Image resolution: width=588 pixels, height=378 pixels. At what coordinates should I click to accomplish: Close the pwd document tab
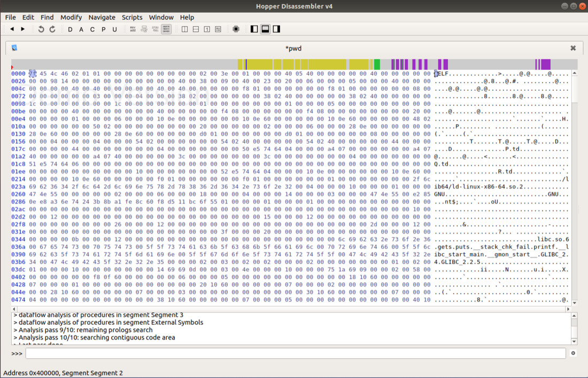573,48
